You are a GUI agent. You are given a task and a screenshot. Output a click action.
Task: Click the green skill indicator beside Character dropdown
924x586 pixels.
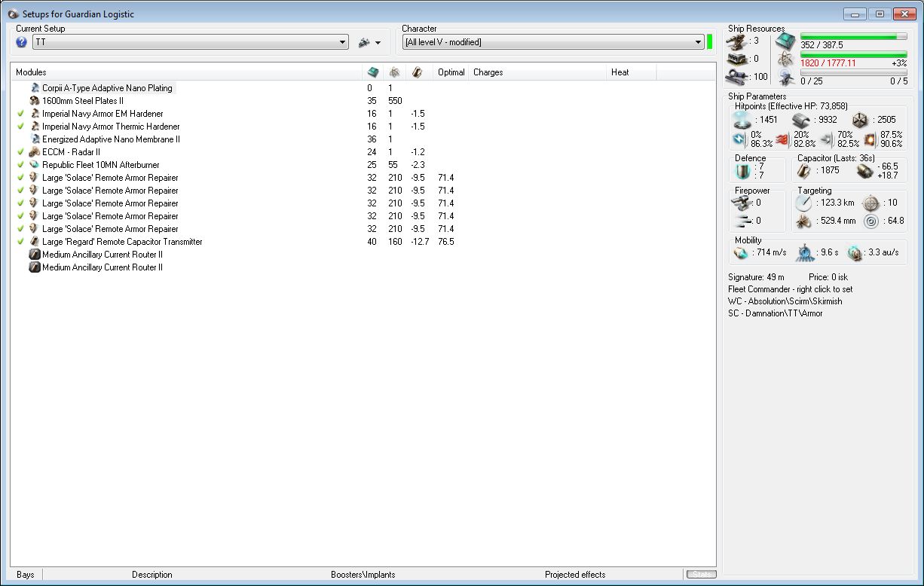click(710, 42)
